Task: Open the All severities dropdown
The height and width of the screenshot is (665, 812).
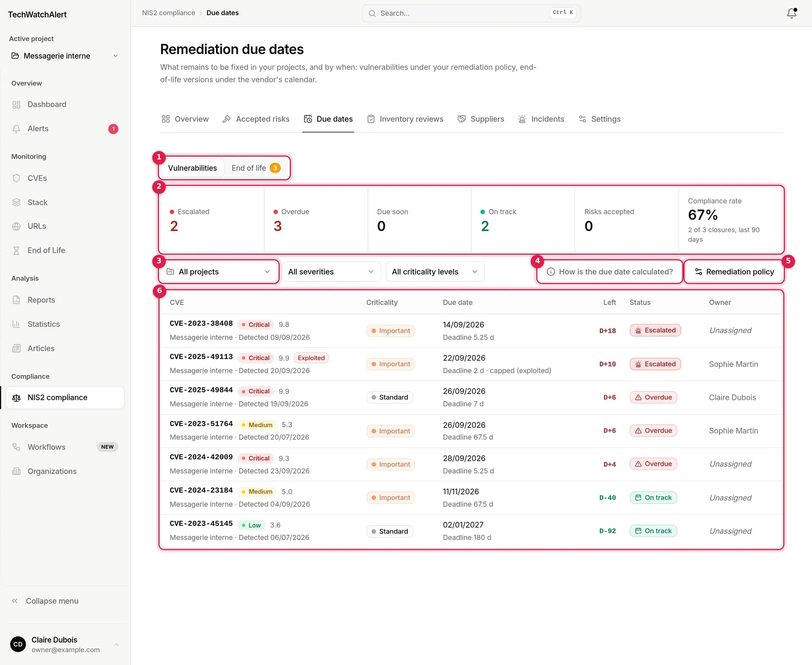Action: (x=331, y=271)
